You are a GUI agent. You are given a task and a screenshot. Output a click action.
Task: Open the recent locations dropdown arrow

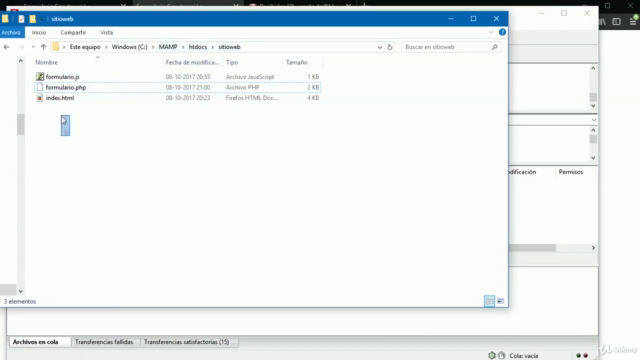coord(33,47)
